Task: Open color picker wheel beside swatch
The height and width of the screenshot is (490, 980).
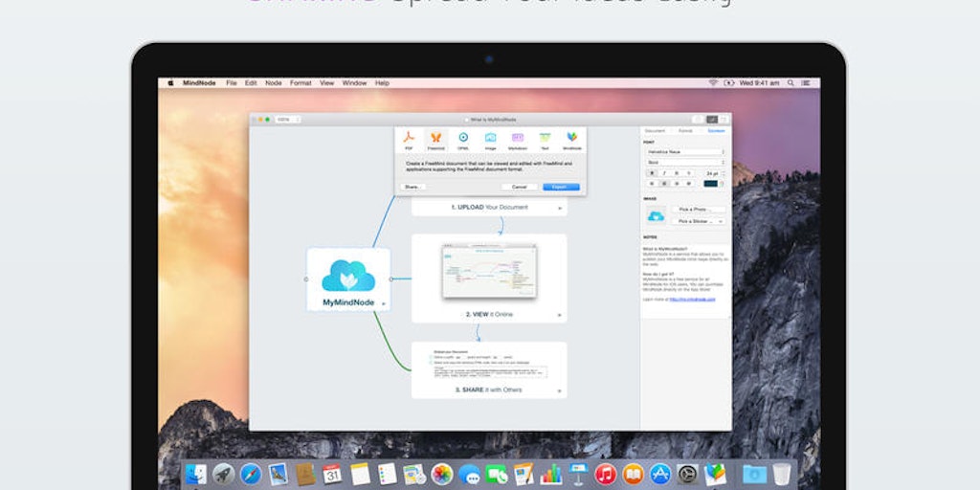Action: point(722,184)
